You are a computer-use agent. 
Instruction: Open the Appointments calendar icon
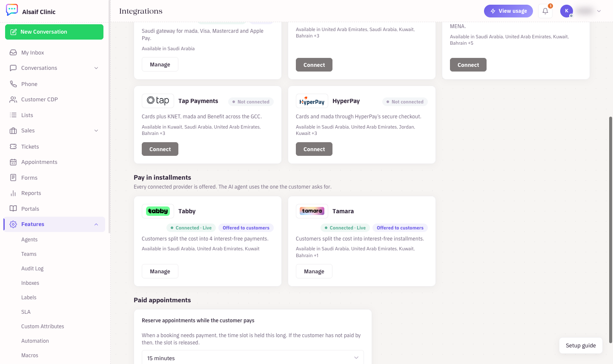13,162
